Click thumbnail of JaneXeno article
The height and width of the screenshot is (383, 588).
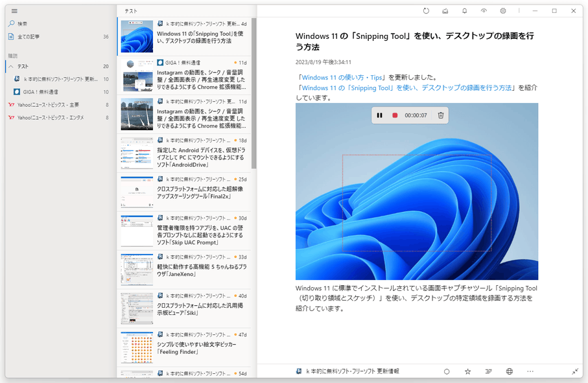point(137,270)
